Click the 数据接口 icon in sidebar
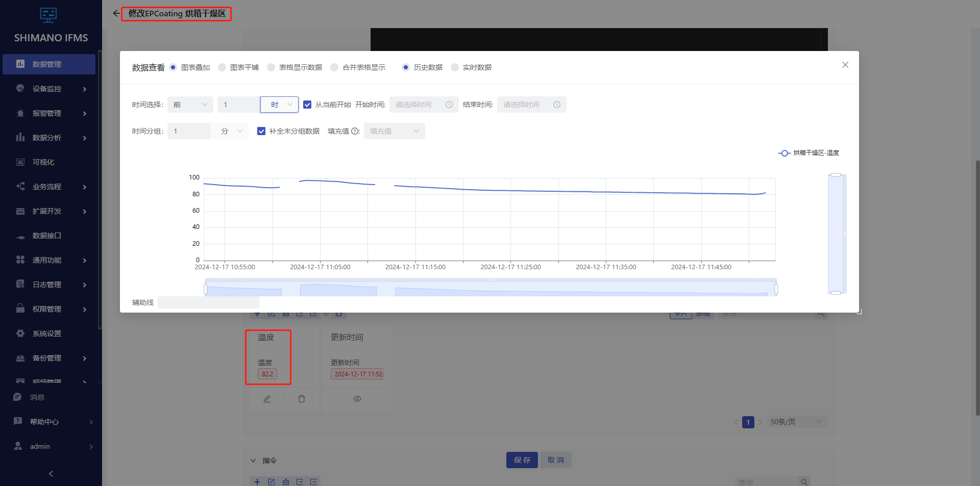The width and height of the screenshot is (980, 486). [20, 236]
